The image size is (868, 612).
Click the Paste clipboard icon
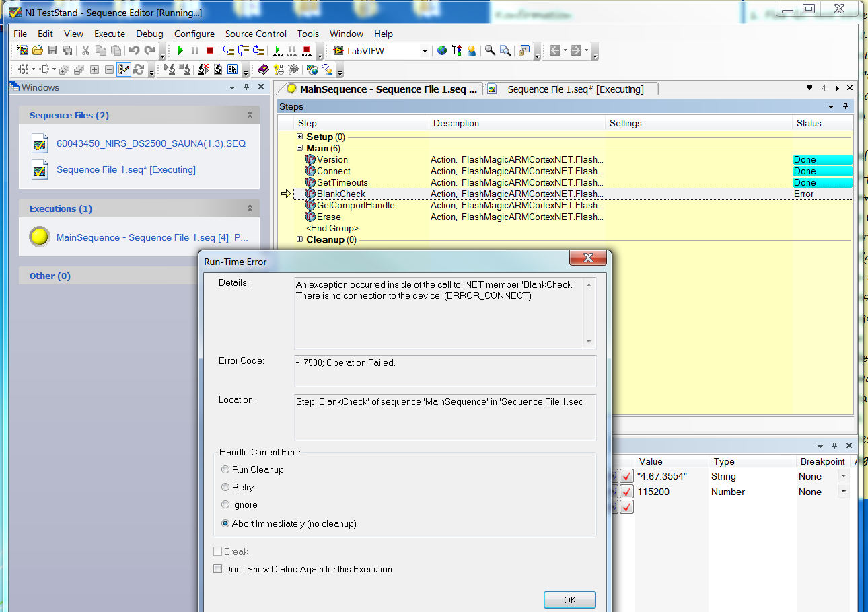point(116,50)
